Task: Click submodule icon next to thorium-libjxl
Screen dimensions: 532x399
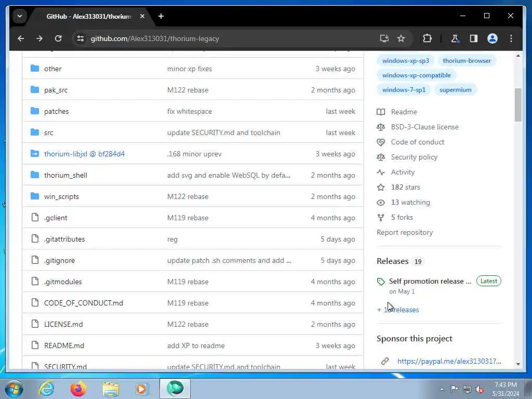Action: click(35, 153)
